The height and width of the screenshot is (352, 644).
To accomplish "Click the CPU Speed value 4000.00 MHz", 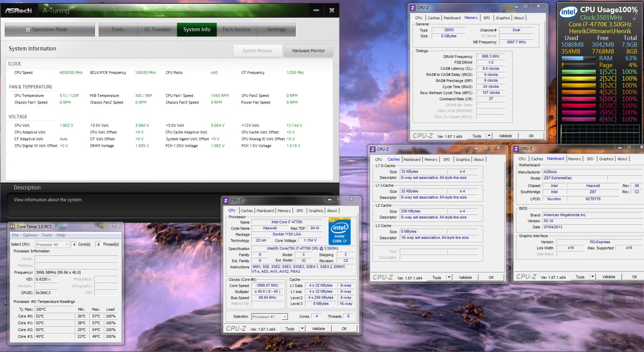I will [71, 73].
